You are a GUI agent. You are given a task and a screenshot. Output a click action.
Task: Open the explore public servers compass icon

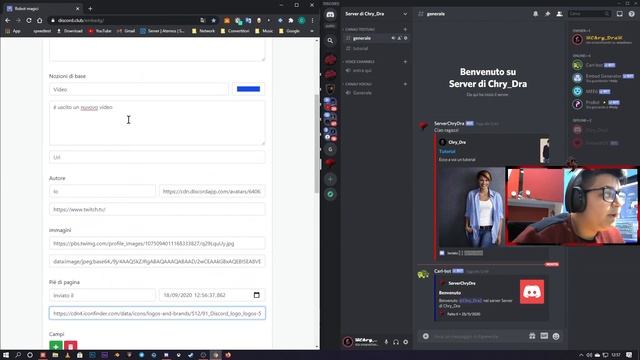tap(330, 194)
